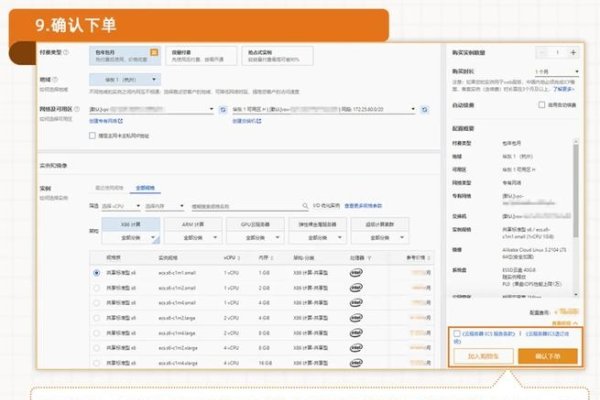The height and width of the screenshot is (400, 600).
Task: Refresh the vSwitch list
Action: 424,110
